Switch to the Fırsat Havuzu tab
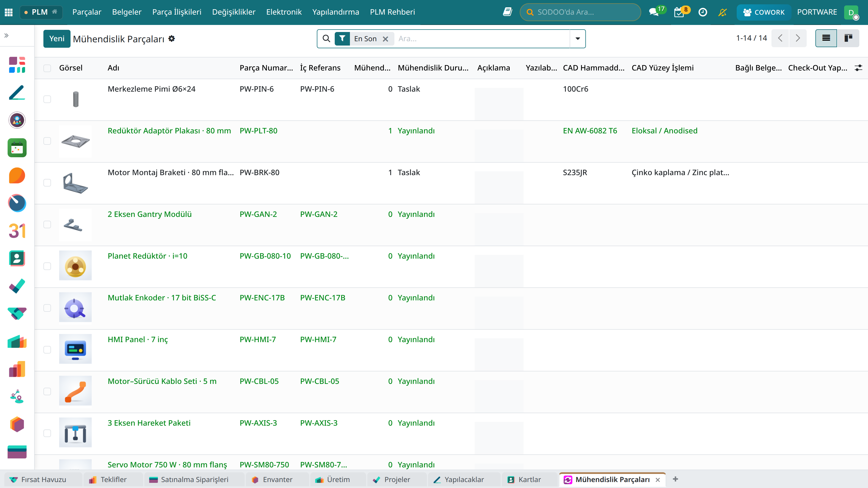868x488 pixels. pyautogui.click(x=43, y=480)
